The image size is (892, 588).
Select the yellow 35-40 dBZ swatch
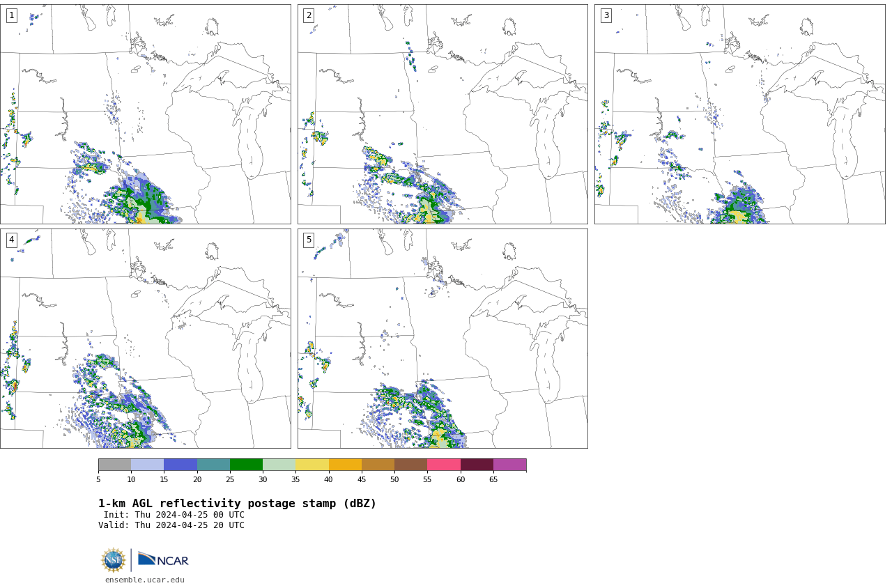(312, 465)
